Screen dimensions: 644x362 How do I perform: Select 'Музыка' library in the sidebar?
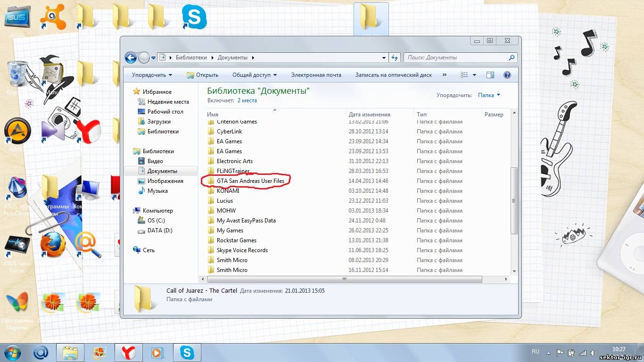(x=153, y=191)
